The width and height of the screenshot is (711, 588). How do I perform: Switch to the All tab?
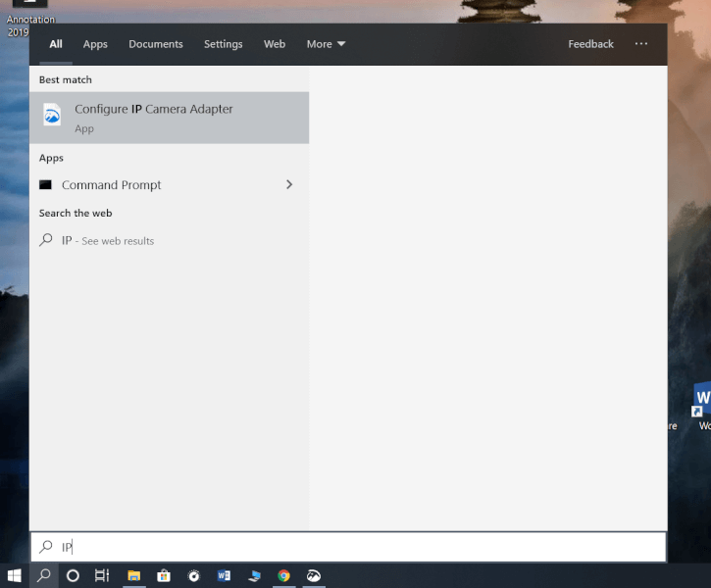(56, 44)
